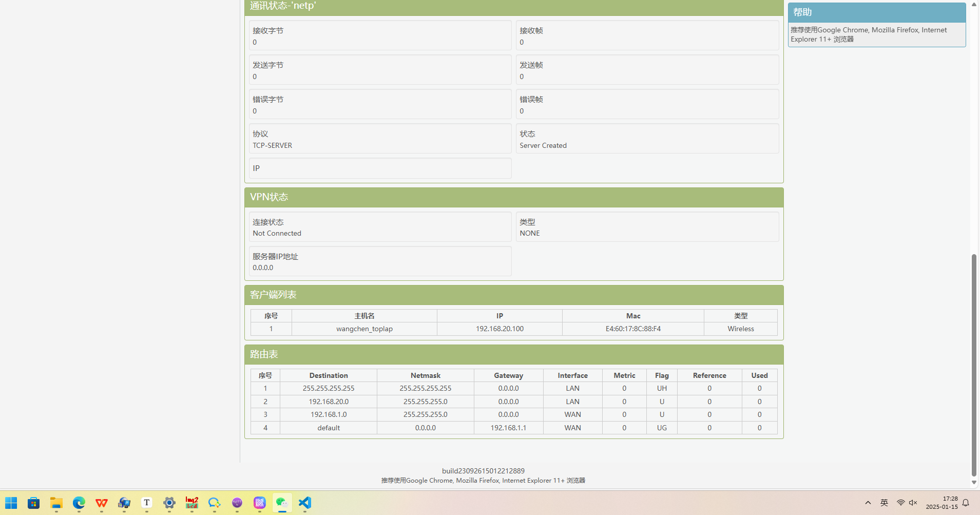The width and height of the screenshot is (980, 515).
Task: Click the Gateway column header
Action: point(509,375)
